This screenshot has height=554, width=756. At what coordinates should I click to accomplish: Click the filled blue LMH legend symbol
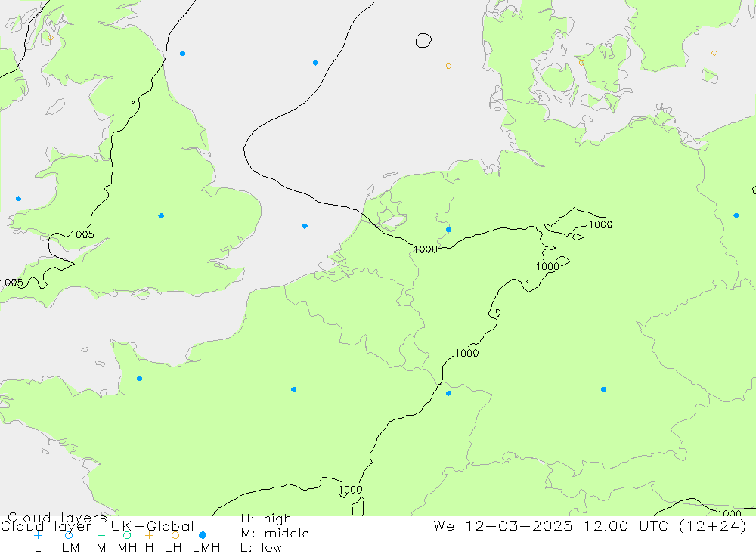pyautogui.click(x=203, y=535)
